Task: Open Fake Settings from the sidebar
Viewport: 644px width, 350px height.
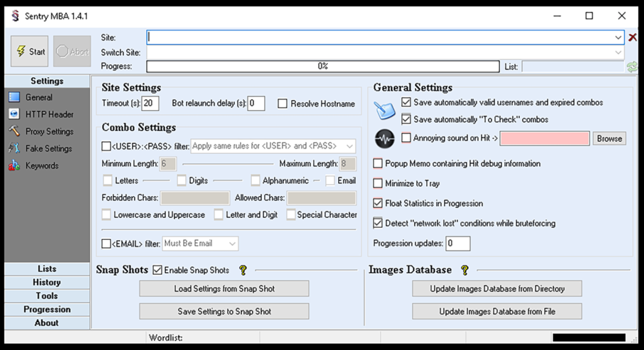Action: [48, 148]
